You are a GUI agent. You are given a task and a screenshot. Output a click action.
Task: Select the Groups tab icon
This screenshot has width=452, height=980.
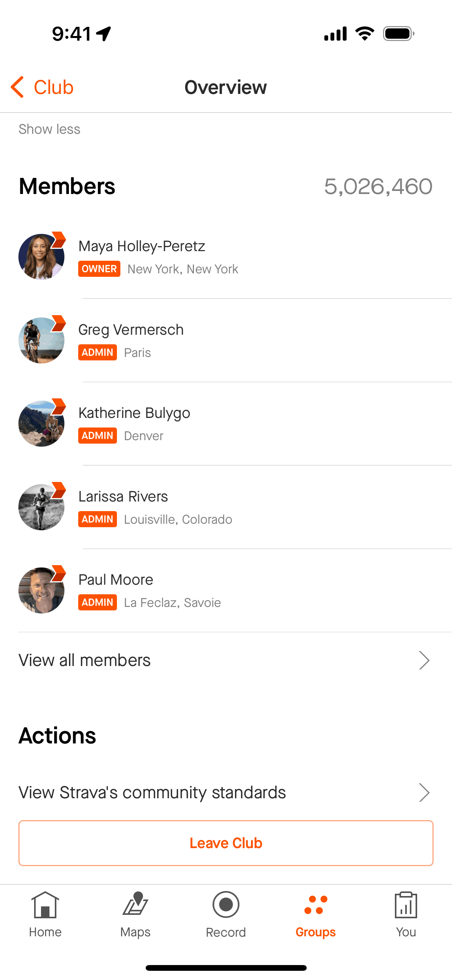(x=316, y=905)
